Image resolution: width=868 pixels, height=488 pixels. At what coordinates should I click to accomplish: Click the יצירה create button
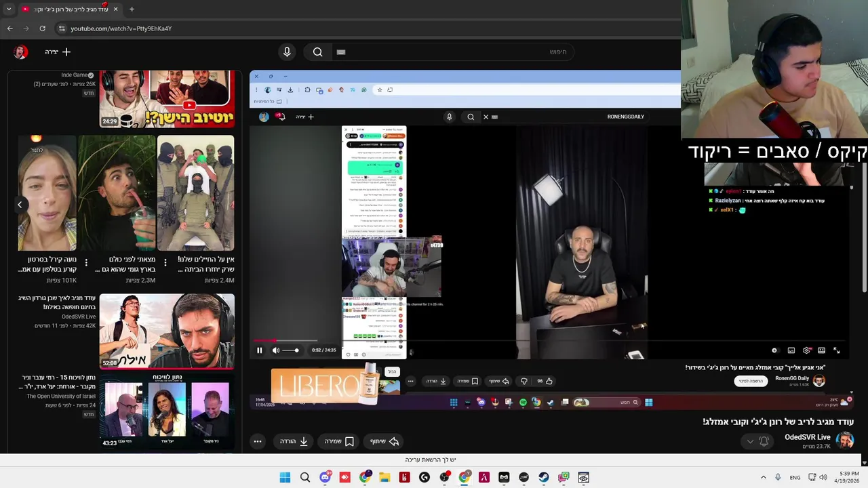pyautogui.click(x=58, y=52)
